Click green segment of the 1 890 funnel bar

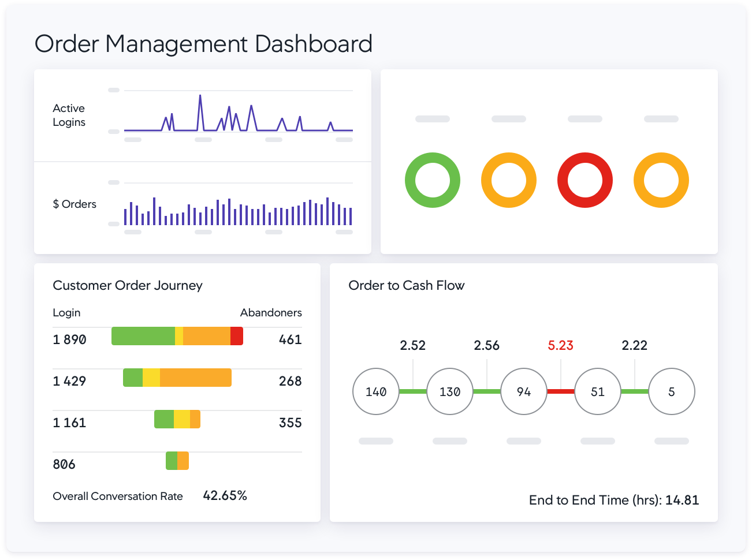tap(143, 336)
